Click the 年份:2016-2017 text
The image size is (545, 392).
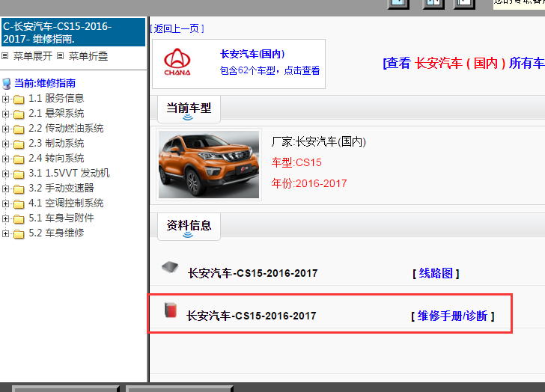309,183
